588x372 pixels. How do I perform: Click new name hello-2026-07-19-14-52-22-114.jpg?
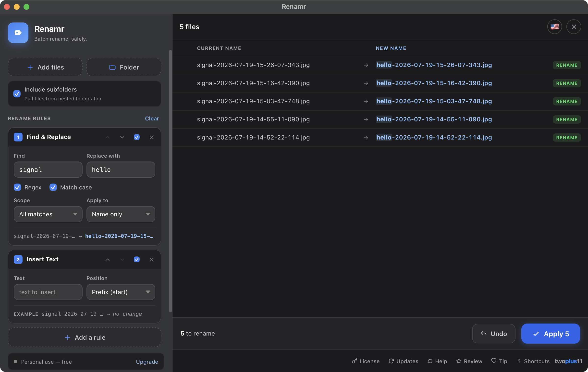coord(434,137)
